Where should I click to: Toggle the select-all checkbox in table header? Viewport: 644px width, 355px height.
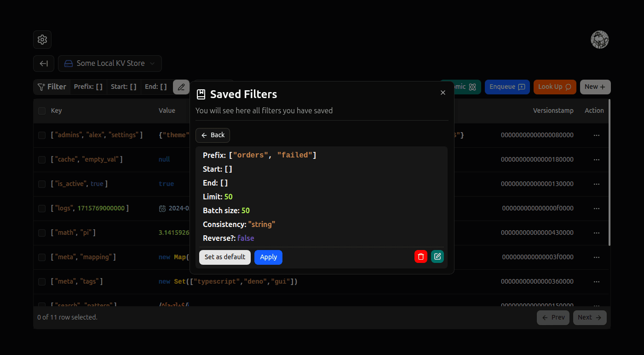(41, 111)
